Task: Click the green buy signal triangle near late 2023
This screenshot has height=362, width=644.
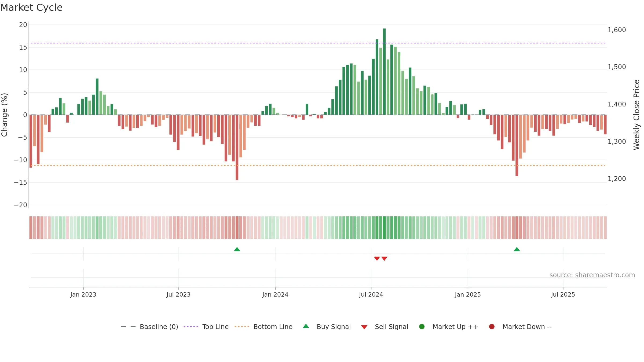Action: coord(237,249)
